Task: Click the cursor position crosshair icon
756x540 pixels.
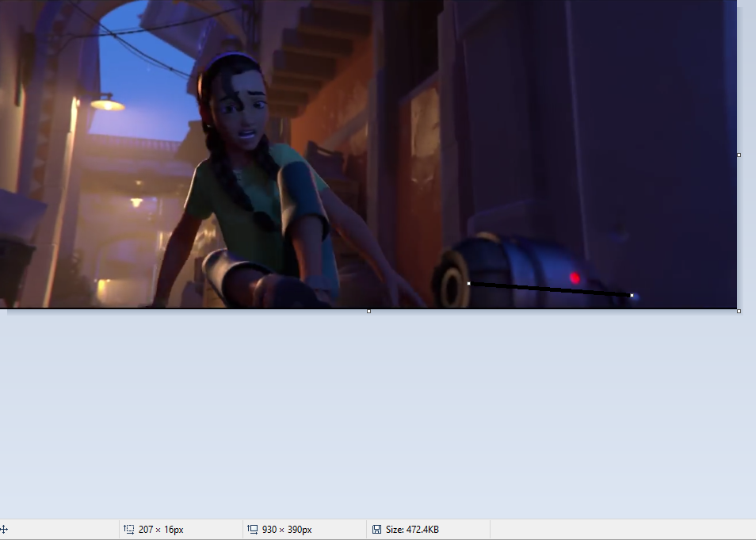Action: [x=4, y=530]
